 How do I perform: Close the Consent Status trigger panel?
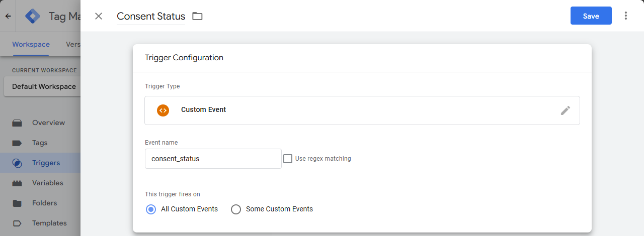pyautogui.click(x=99, y=16)
